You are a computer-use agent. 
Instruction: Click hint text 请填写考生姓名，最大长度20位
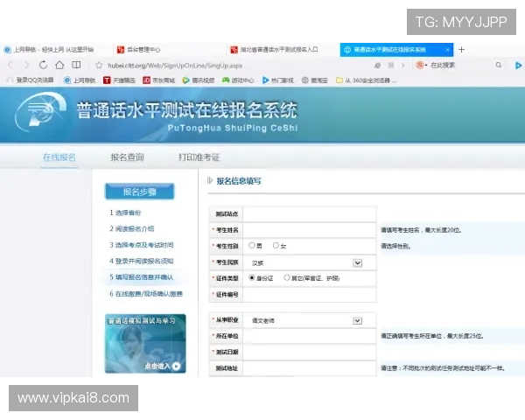[x=421, y=230]
